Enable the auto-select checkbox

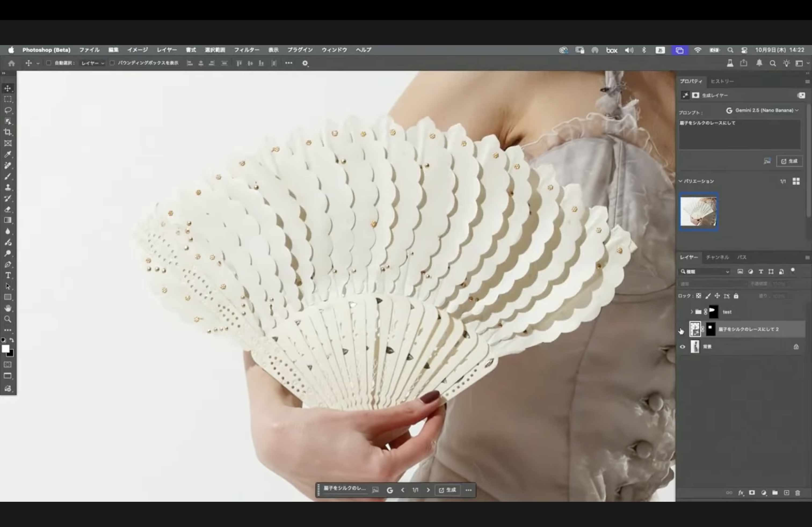(x=49, y=63)
